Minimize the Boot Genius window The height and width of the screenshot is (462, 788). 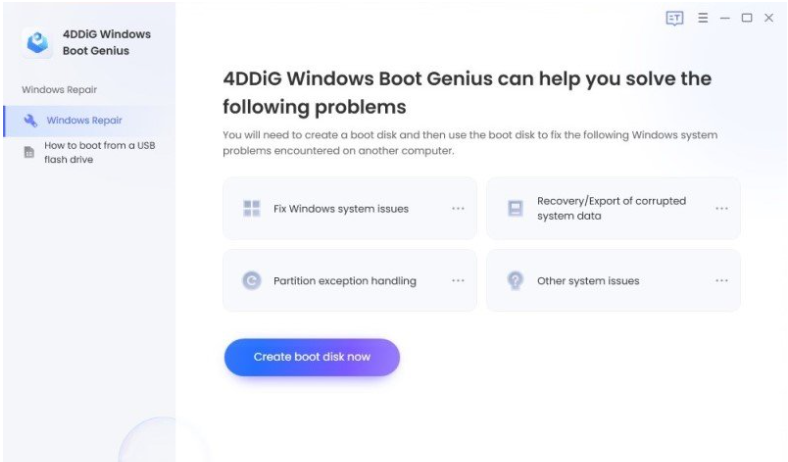(725, 18)
